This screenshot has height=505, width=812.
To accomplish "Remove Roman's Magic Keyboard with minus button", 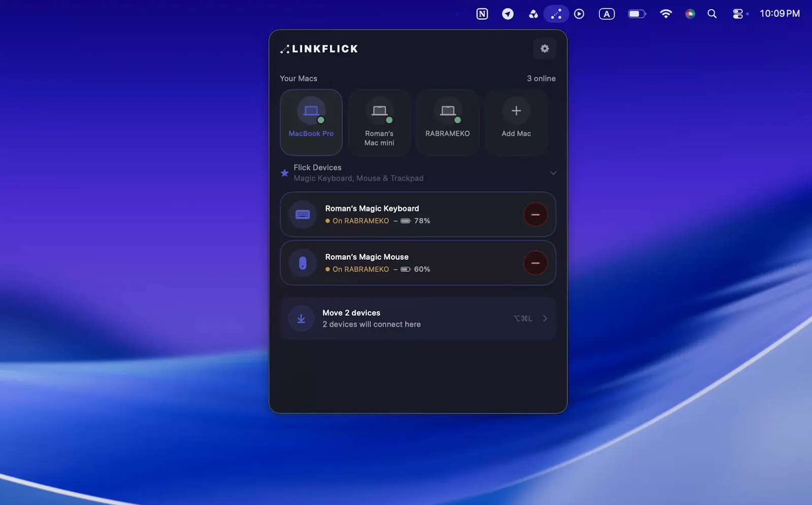I will [x=535, y=215].
